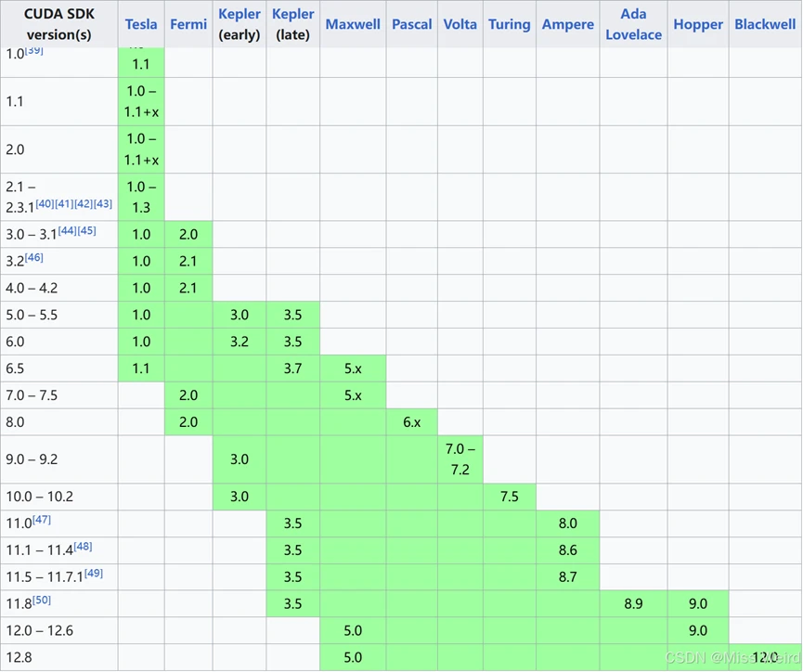Viewport: 803px width, 672px height.
Task: Click the Ada Lovelace '8.9' cell
Action: coord(633,603)
